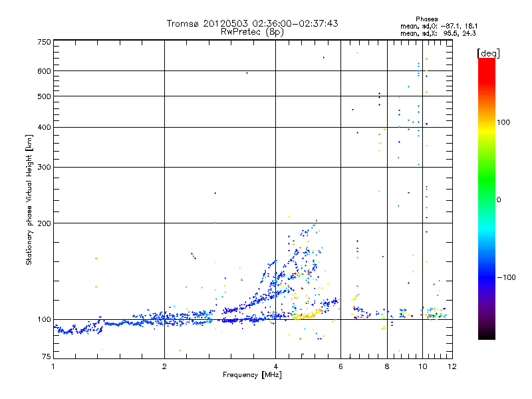Screen dimensions: 532x399
Task: Click the 'Stationary phase Virtual Height [km]' axis label
Action: [x=29, y=199]
